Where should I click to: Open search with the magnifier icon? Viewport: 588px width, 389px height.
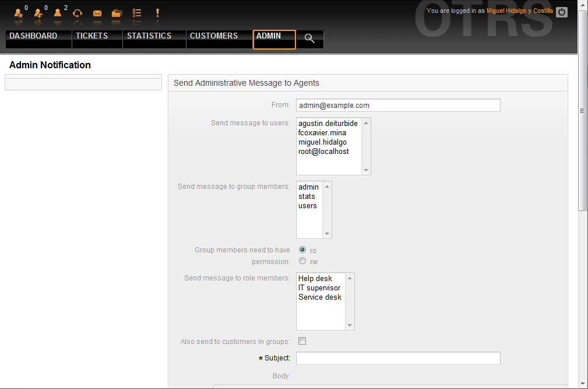point(309,39)
